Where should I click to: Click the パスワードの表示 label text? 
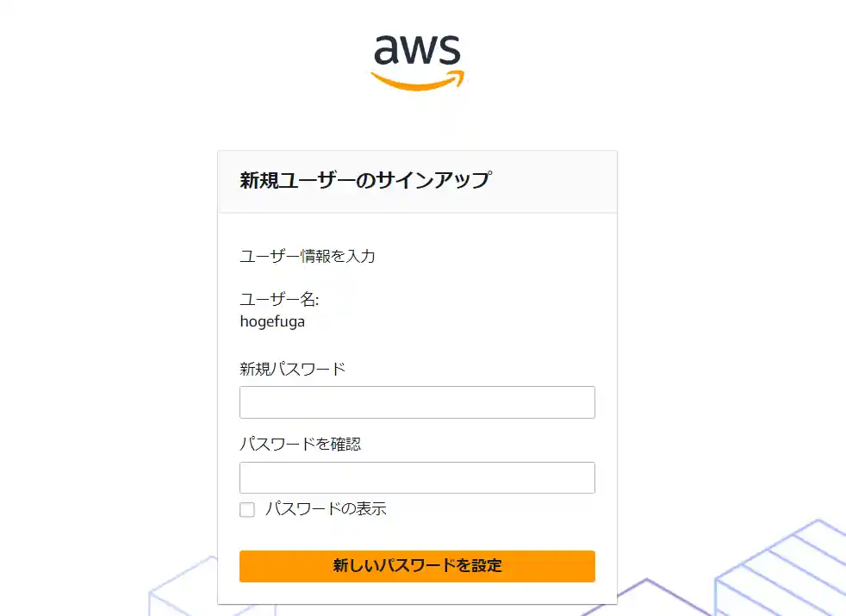pos(326,509)
